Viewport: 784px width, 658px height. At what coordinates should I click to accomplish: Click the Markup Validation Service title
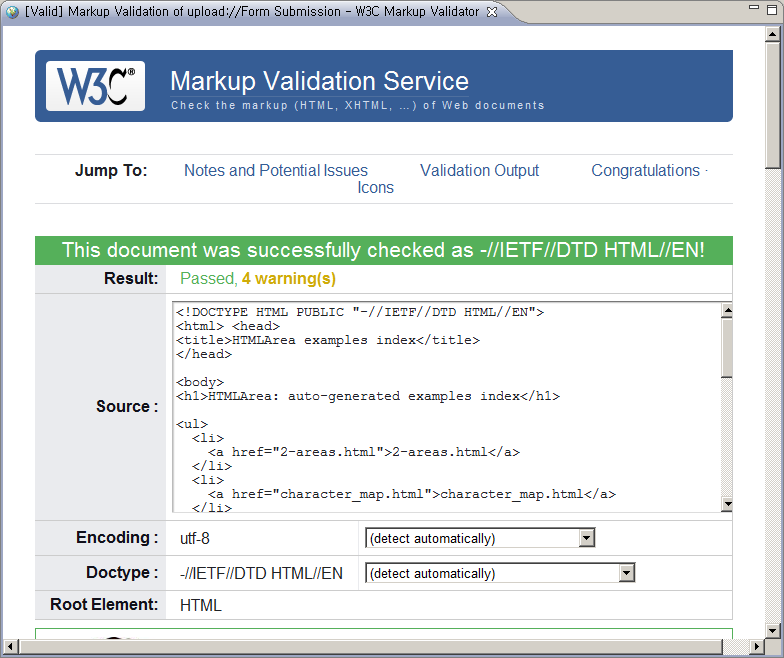319,81
